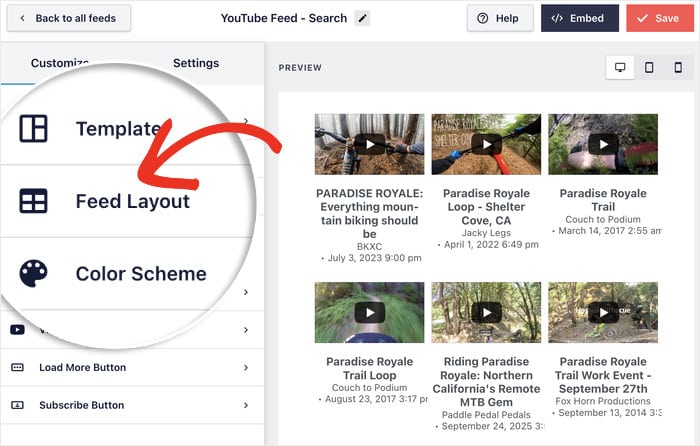
Task: Play the Paradise Royale Loop Shelter Cove video
Action: tap(486, 144)
